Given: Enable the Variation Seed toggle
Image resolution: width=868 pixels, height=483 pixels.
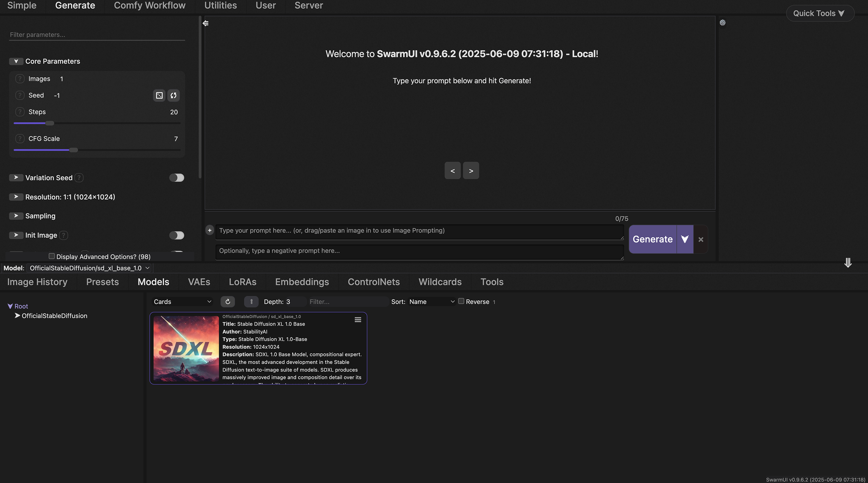Looking at the screenshot, I should (176, 178).
